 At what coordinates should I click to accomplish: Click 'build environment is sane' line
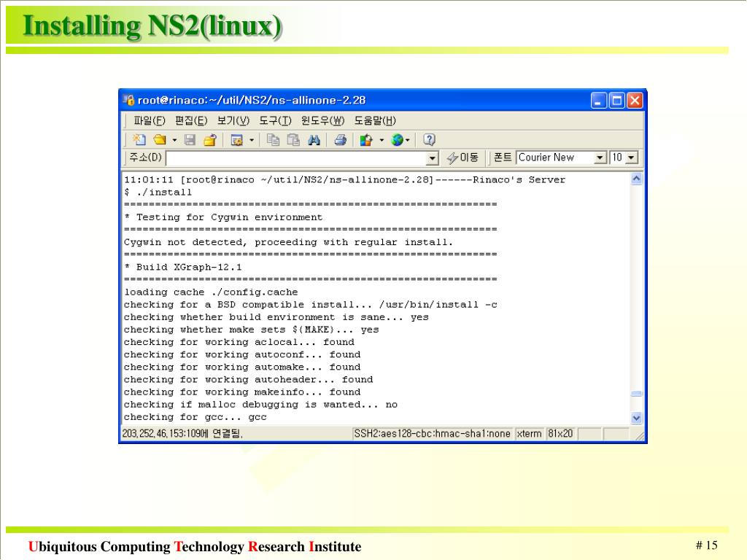pyautogui.click(x=276, y=317)
